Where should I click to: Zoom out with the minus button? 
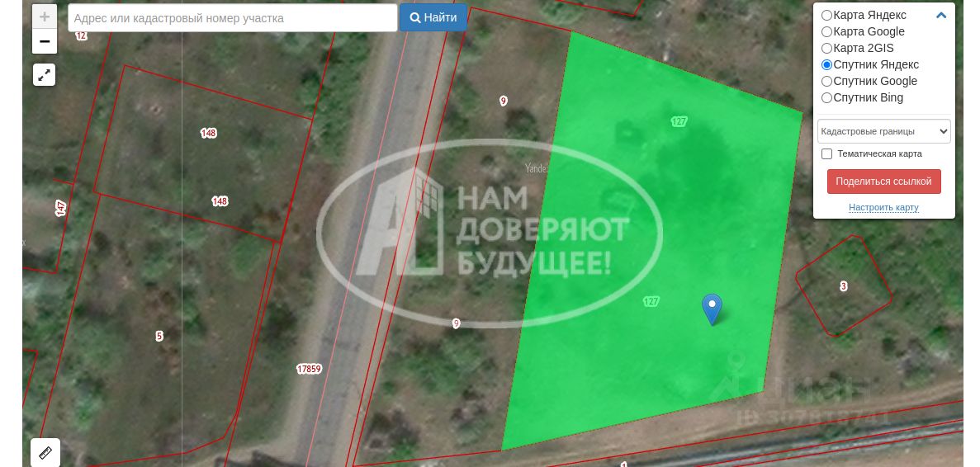pos(45,41)
